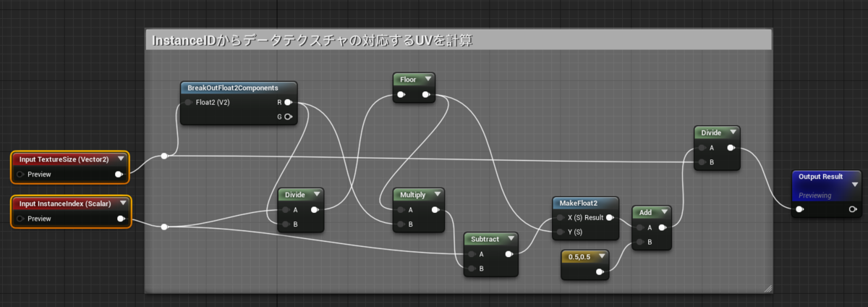Select the MakeFloat2 node title

tap(579, 203)
